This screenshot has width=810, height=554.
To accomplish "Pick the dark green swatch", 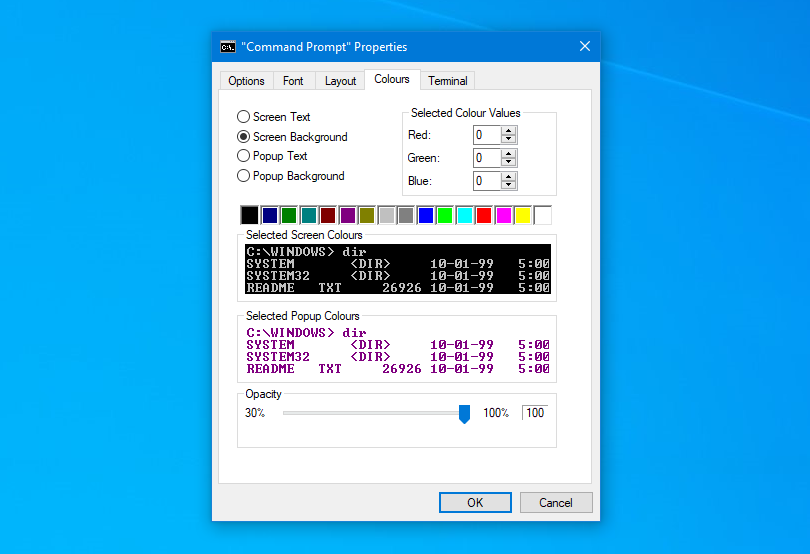I will 289,216.
